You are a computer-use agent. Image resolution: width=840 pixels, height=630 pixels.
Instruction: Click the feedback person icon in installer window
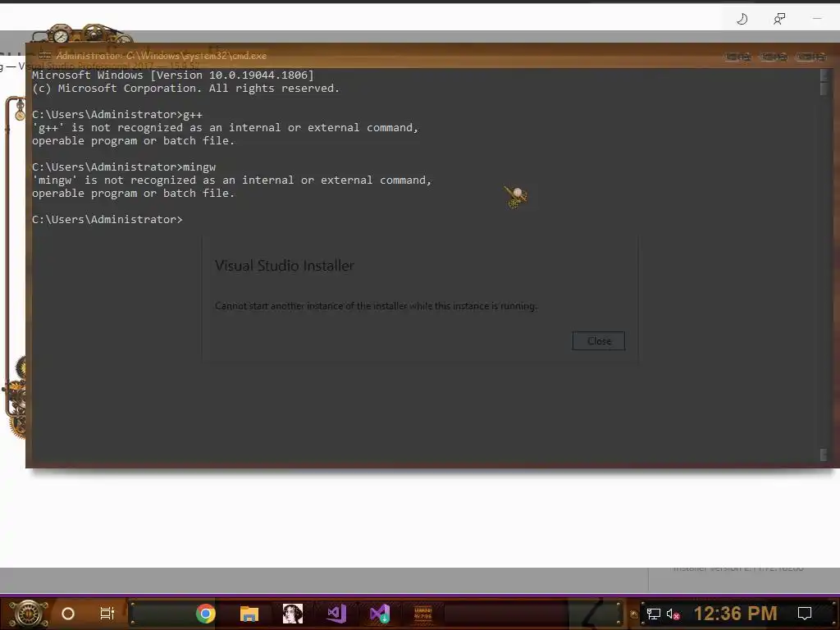779,20
